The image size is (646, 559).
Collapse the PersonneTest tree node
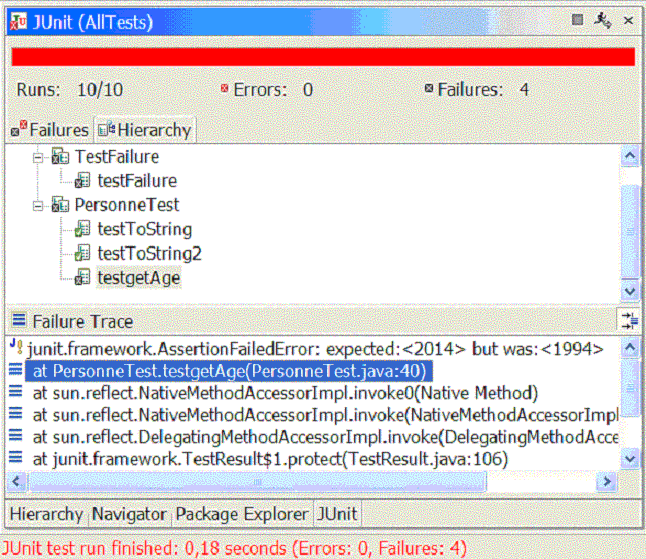tap(39, 205)
